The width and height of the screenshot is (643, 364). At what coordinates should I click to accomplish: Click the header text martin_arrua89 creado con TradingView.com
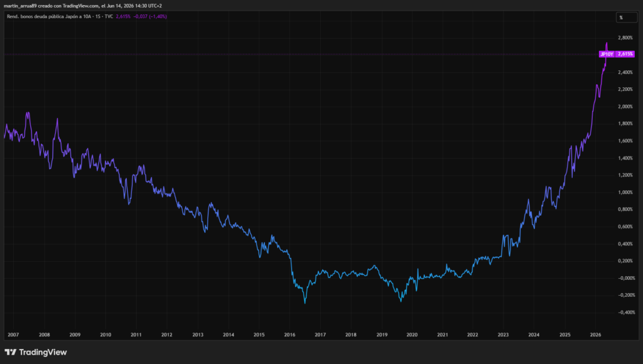(51, 6)
